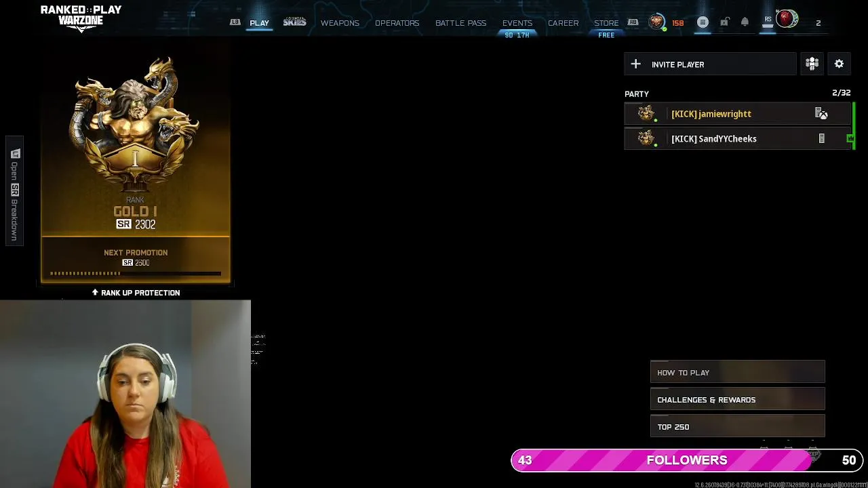This screenshot has width=868, height=488.
Task: Open the group channels icon button
Action: (x=812, y=64)
